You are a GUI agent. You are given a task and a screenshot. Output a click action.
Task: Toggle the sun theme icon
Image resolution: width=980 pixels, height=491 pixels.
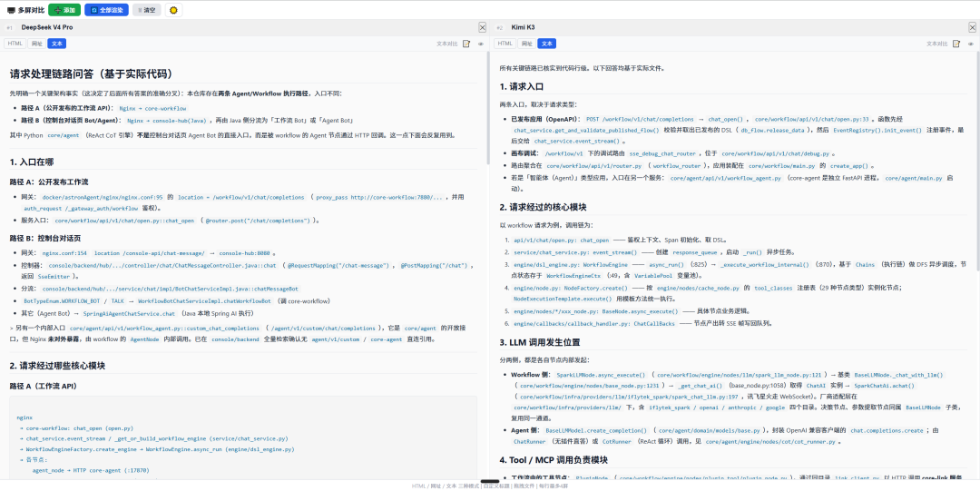tap(173, 10)
